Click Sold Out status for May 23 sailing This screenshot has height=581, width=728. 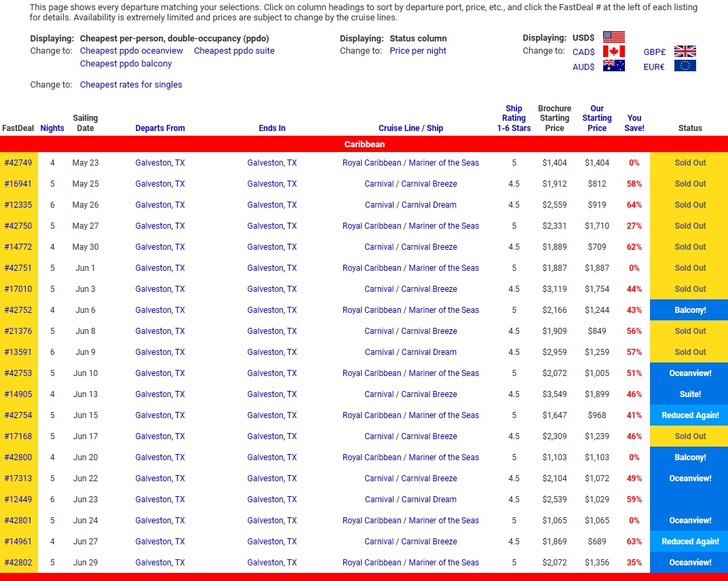click(x=690, y=162)
